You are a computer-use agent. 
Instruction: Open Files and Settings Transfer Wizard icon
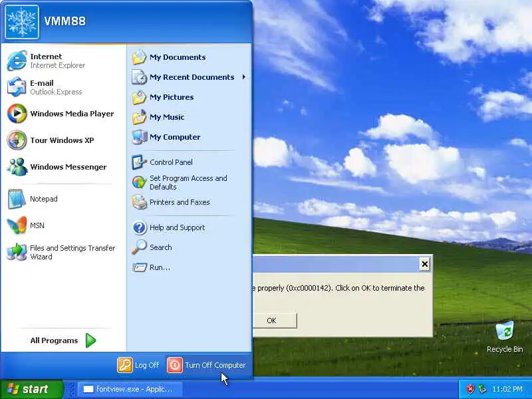(17, 252)
